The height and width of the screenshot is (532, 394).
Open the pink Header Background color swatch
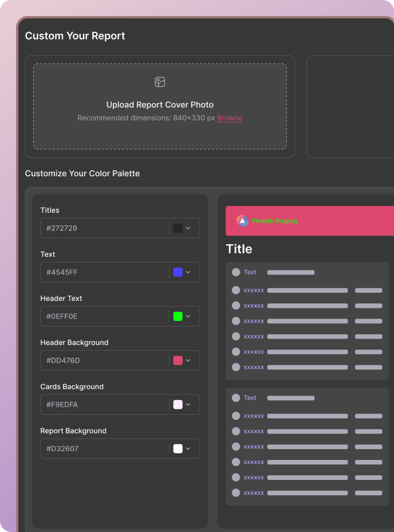(178, 360)
